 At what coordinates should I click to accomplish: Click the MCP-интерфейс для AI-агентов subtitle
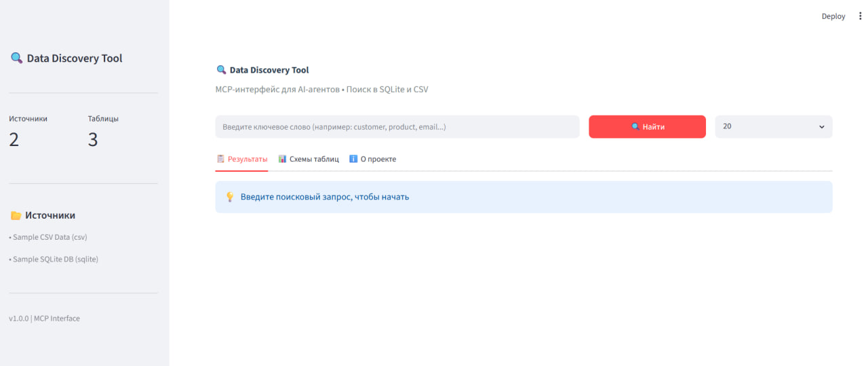pos(321,90)
